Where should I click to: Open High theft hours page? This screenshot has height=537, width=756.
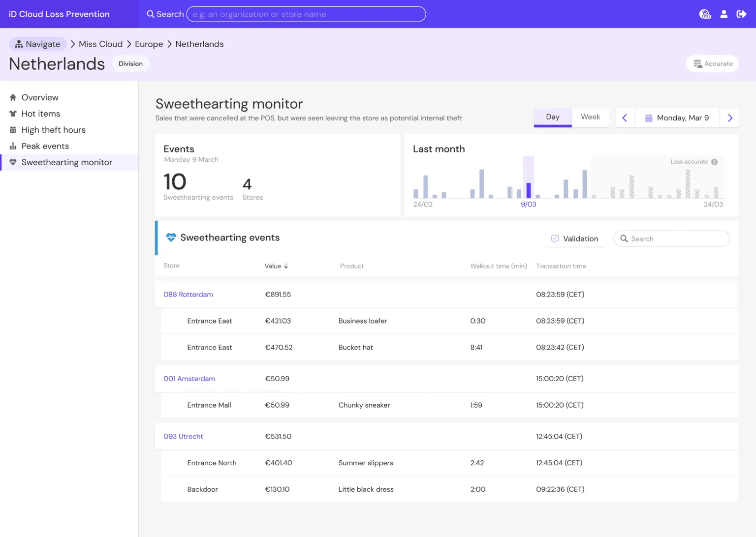53,130
